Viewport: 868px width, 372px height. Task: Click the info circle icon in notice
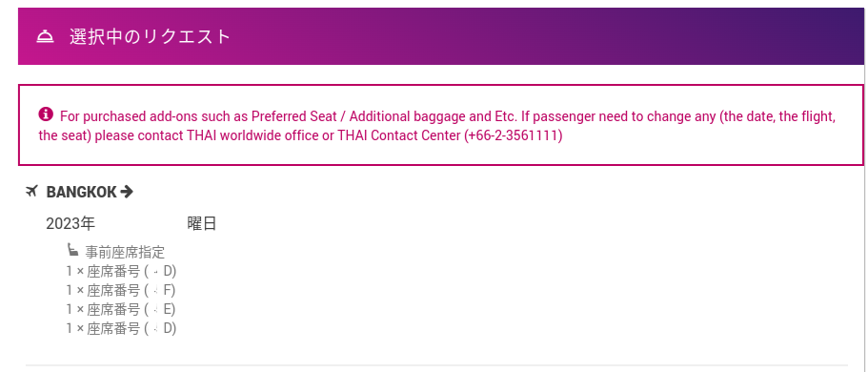(46, 114)
